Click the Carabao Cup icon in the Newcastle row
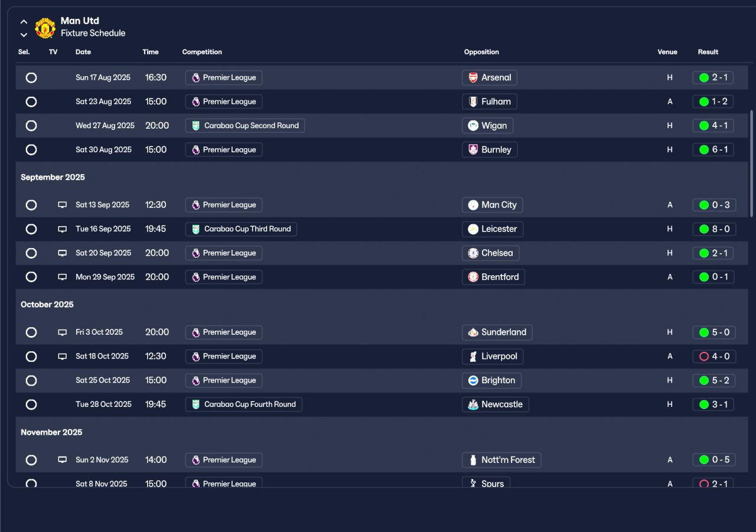 click(196, 404)
